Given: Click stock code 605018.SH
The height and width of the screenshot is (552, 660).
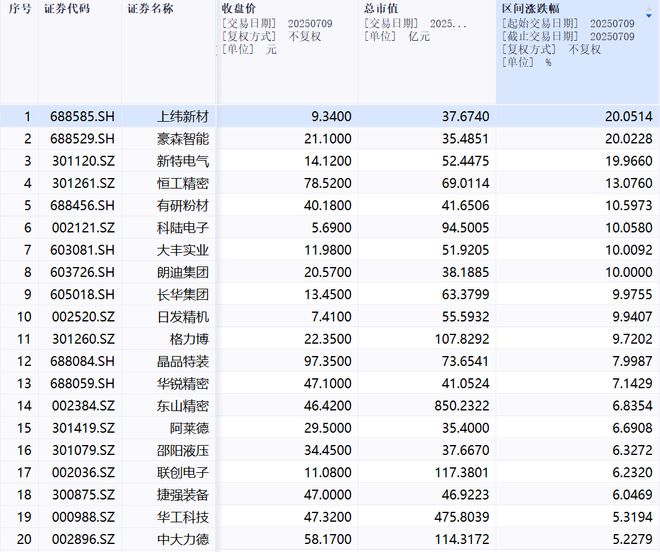Looking at the screenshot, I should [82, 294].
